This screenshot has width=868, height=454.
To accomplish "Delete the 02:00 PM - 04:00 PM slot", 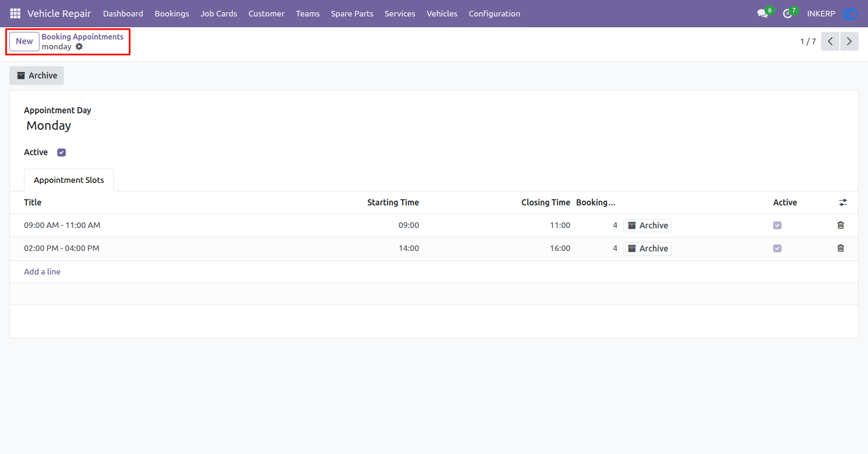I will coord(841,248).
